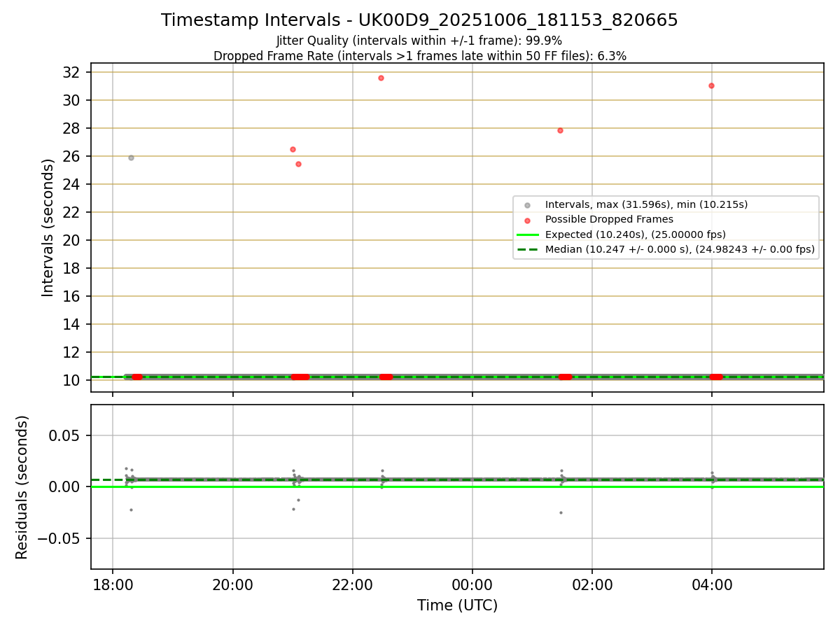Click the Median legend entry text
The height and width of the screenshot is (630, 840).
click(680, 249)
